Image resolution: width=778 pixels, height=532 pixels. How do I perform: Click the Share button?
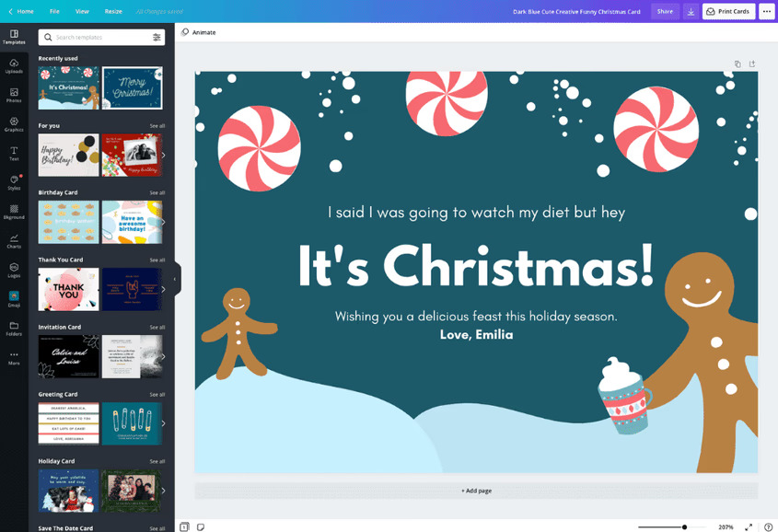(x=665, y=11)
